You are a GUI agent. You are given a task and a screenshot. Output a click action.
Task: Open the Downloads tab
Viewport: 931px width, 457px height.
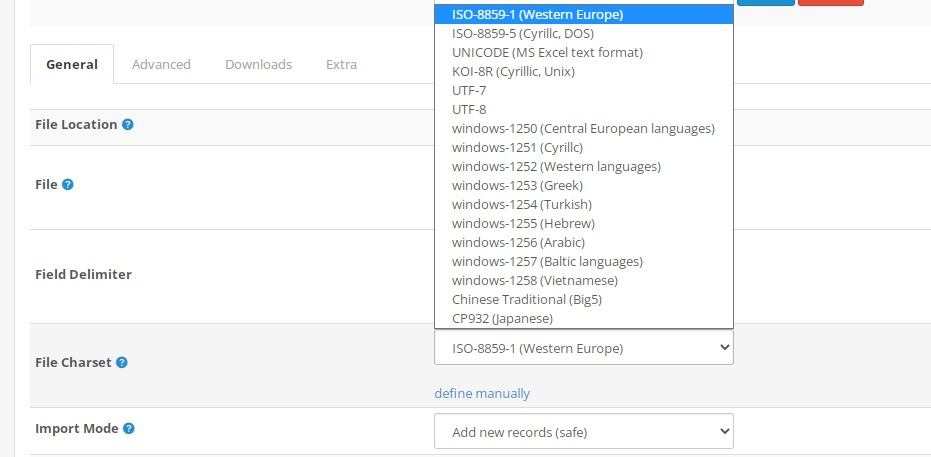pyautogui.click(x=258, y=64)
